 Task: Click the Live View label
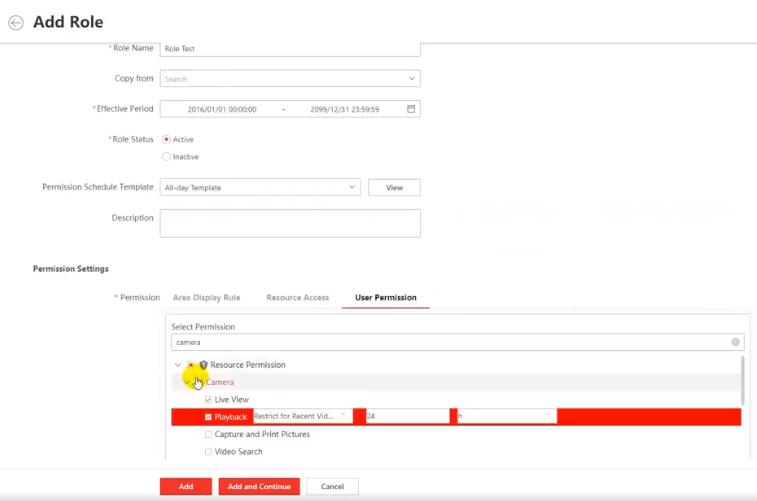coord(232,399)
